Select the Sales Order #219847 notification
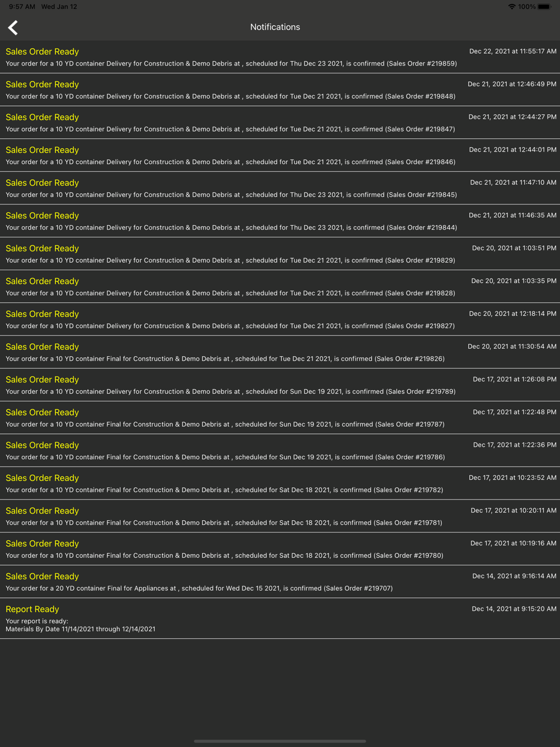The image size is (560, 747). (280, 123)
